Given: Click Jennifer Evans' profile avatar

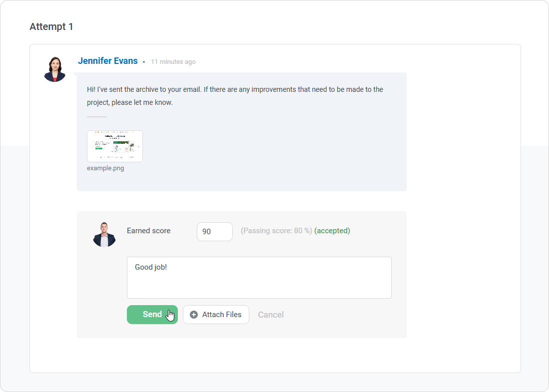Looking at the screenshot, I should tap(54, 69).
